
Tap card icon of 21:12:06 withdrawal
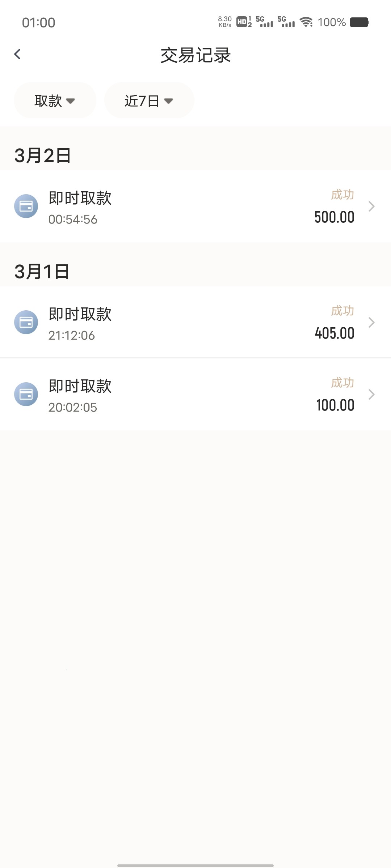[x=26, y=322]
